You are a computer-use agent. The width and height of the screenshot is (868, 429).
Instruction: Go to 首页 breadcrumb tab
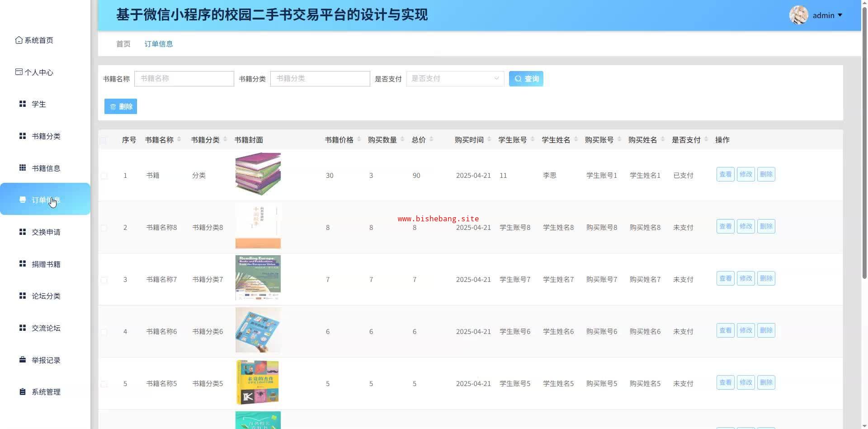[123, 44]
